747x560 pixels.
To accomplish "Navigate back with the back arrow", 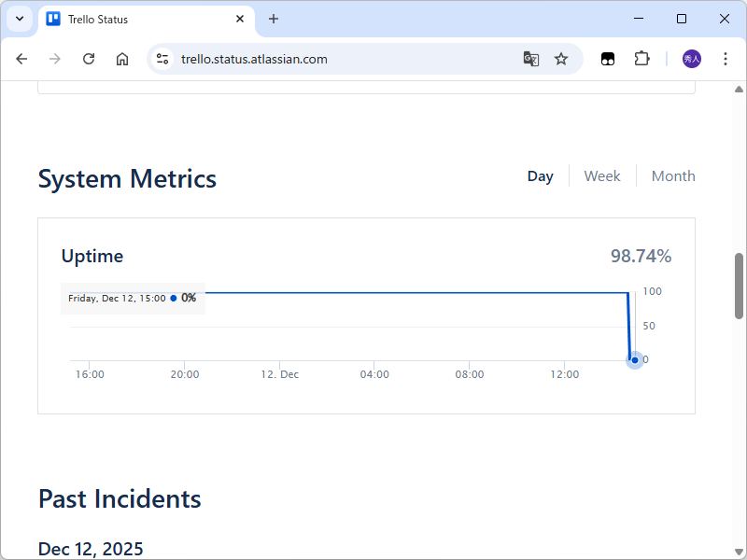I will (21, 59).
